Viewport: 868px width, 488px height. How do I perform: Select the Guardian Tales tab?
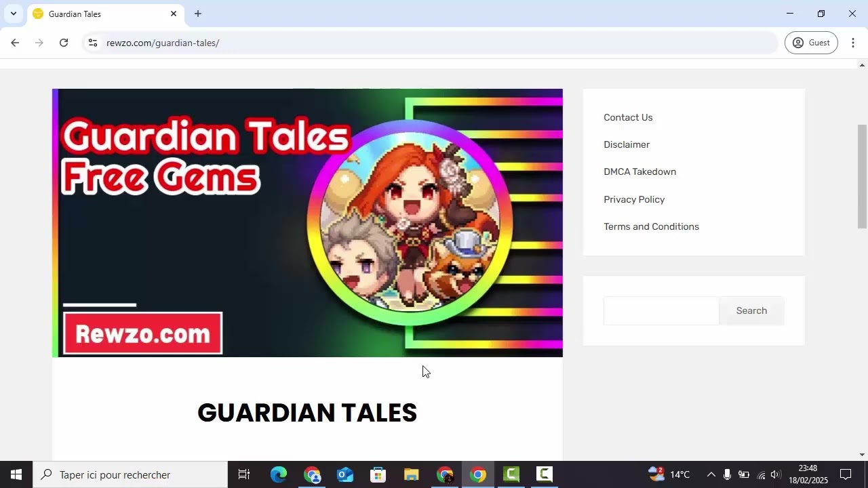coord(105,14)
